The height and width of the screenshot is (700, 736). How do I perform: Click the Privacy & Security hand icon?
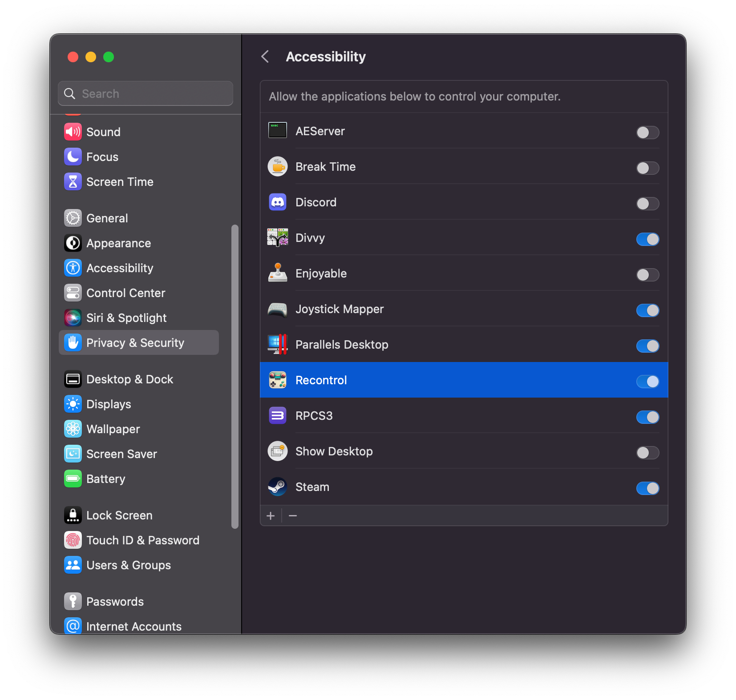point(73,342)
